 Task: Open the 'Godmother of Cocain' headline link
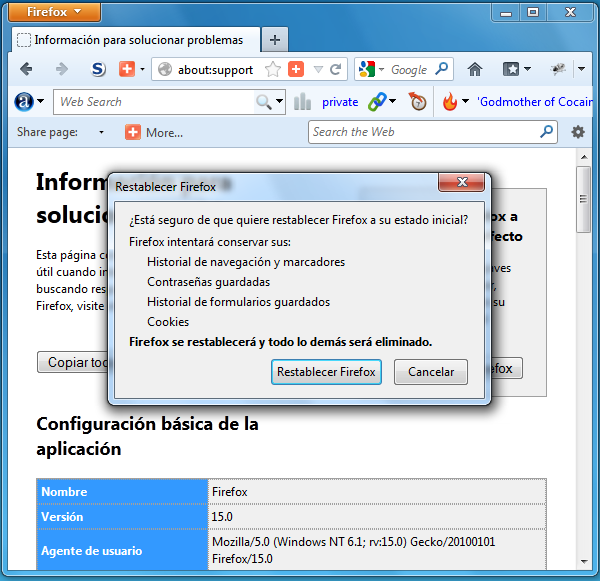(x=535, y=102)
